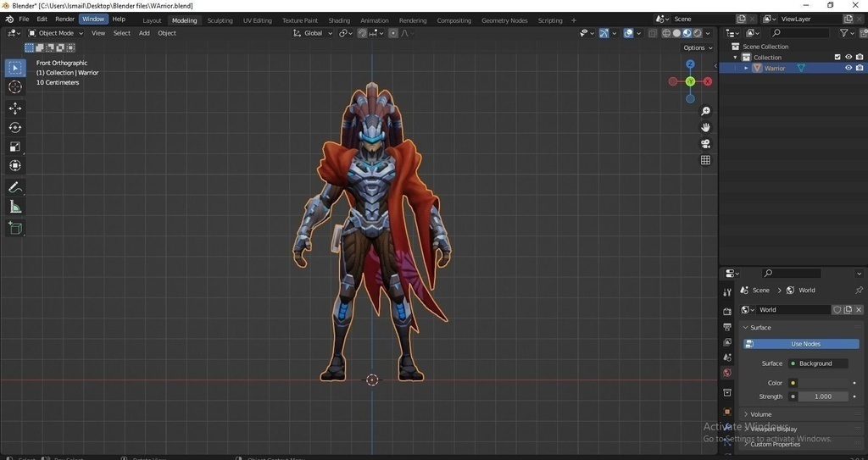The width and height of the screenshot is (868, 460).
Task: Select the Scale tool
Action: [15, 147]
